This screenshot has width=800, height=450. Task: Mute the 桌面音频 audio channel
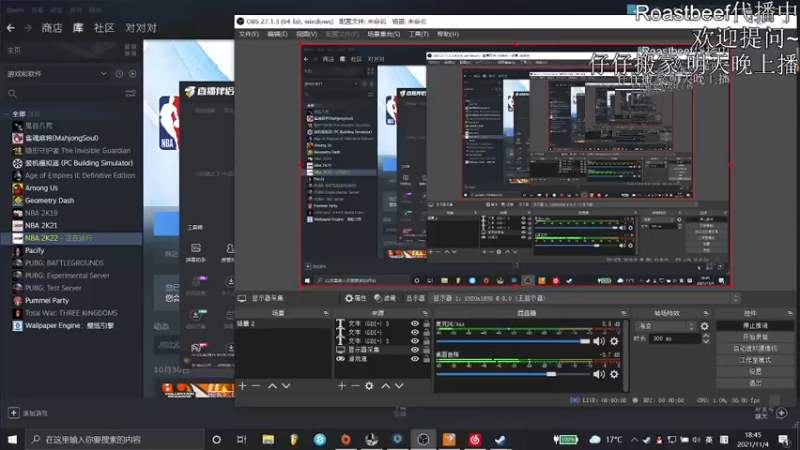point(599,374)
